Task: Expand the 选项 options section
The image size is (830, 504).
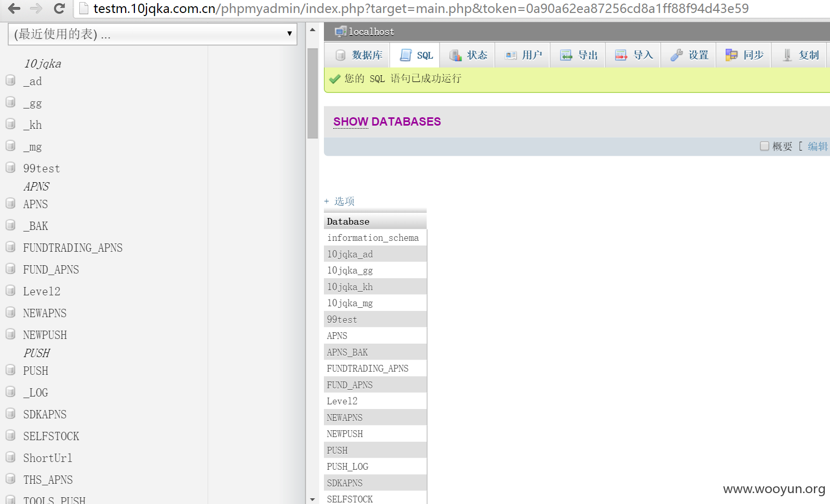Action: [x=339, y=201]
